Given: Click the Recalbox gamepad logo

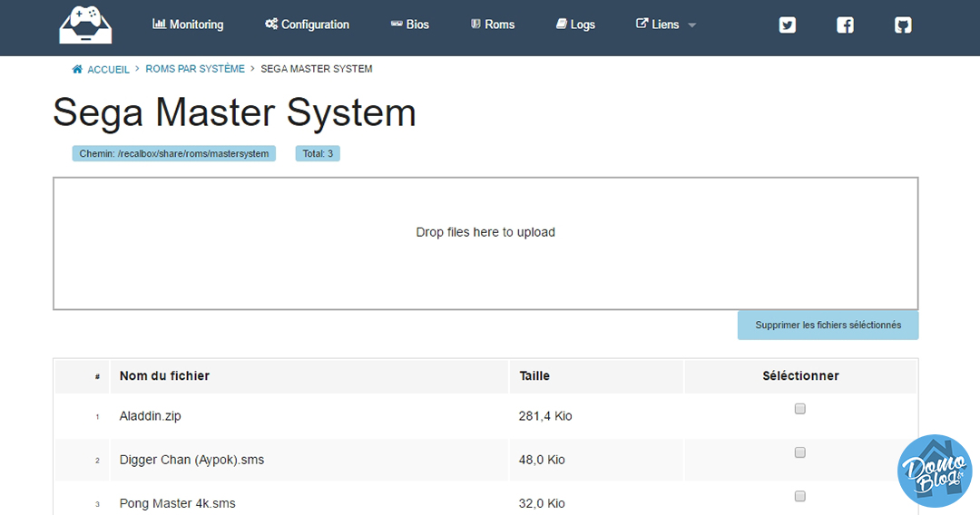Looking at the screenshot, I should tap(85, 25).
